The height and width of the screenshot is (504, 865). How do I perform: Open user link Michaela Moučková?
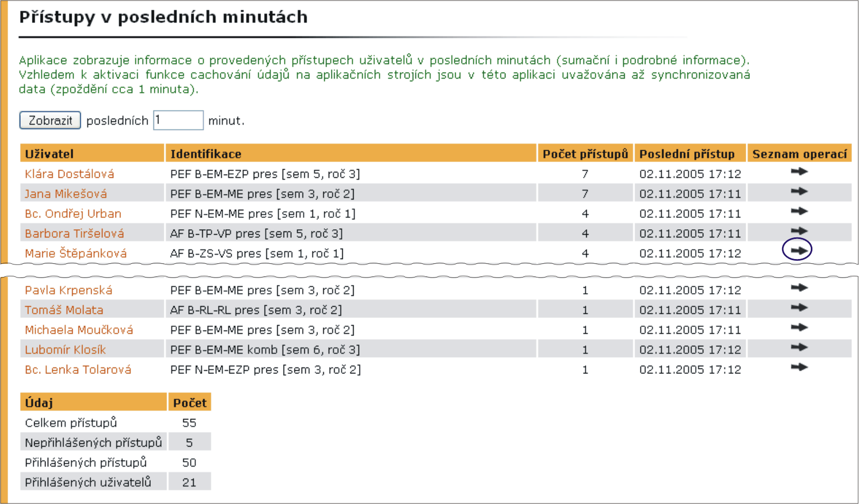tap(79, 330)
